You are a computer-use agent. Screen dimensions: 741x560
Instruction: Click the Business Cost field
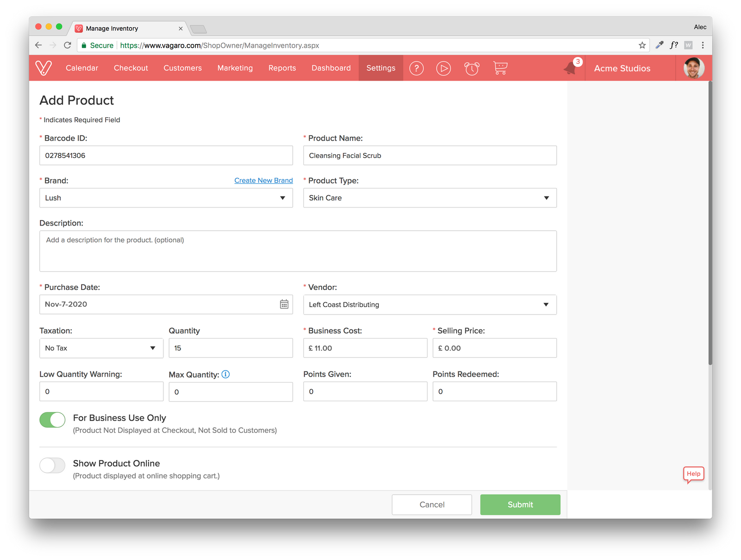pos(365,348)
